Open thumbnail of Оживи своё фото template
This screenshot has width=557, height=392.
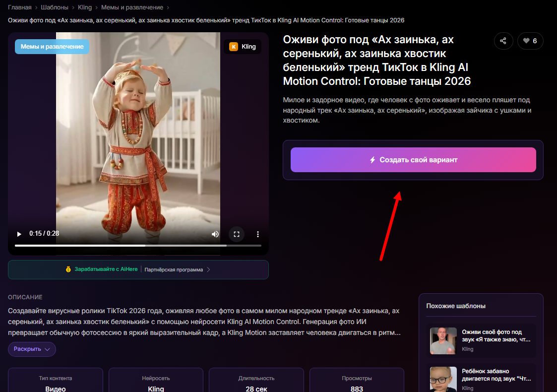click(443, 341)
